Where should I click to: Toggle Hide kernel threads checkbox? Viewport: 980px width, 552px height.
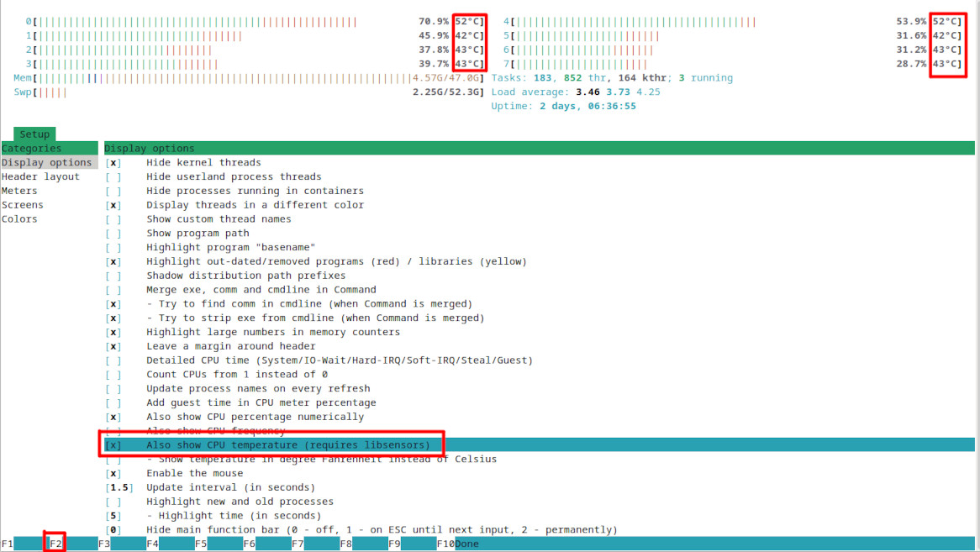coord(113,163)
